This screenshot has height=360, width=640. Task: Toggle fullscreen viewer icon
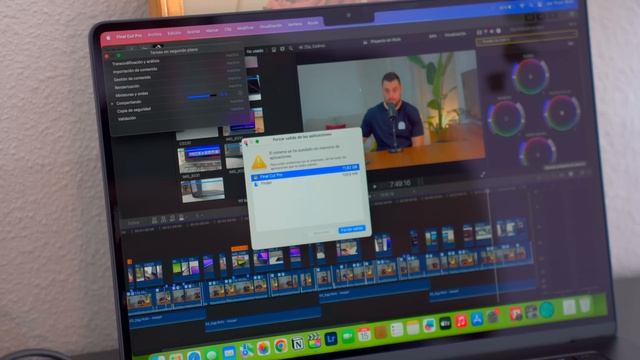tap(482, 174)
